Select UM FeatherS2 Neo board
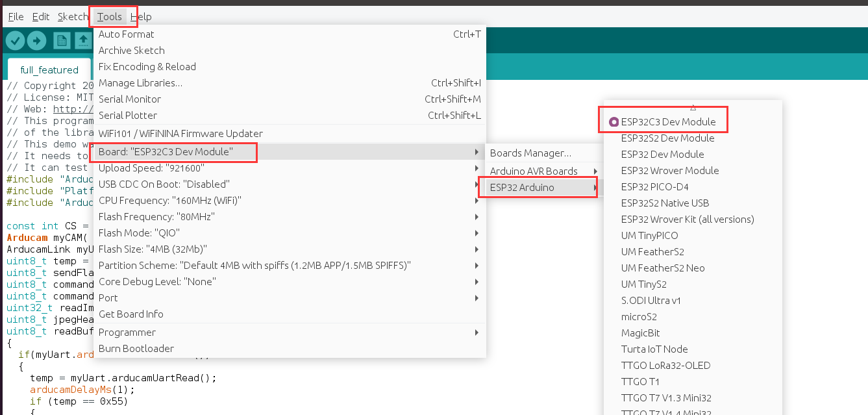This screenshot has height=415, width=868. (x=693, y=268)
